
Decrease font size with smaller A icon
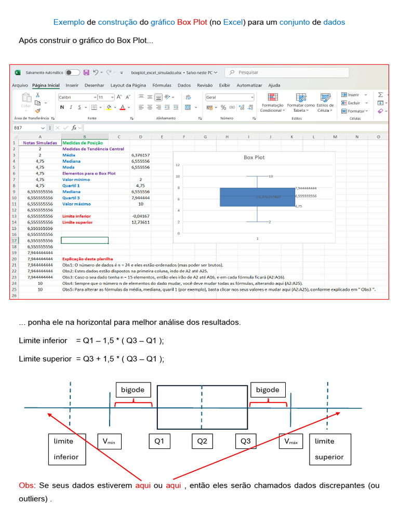128,97
